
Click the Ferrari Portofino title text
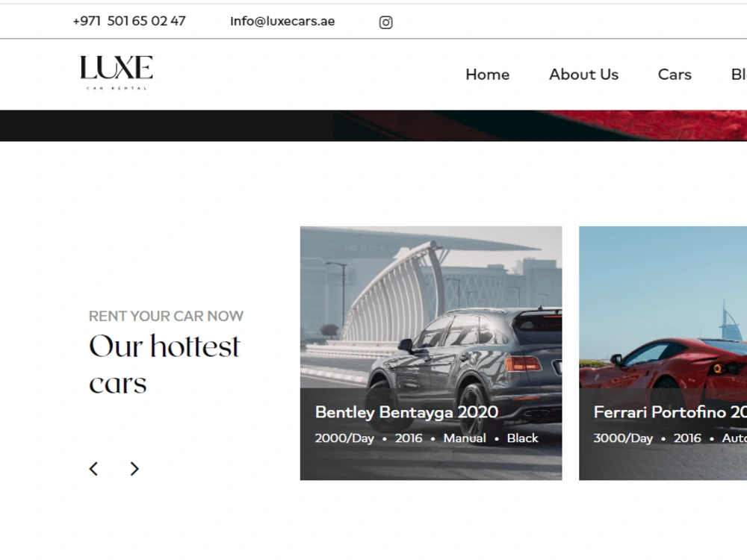click(x=670, y=412)
